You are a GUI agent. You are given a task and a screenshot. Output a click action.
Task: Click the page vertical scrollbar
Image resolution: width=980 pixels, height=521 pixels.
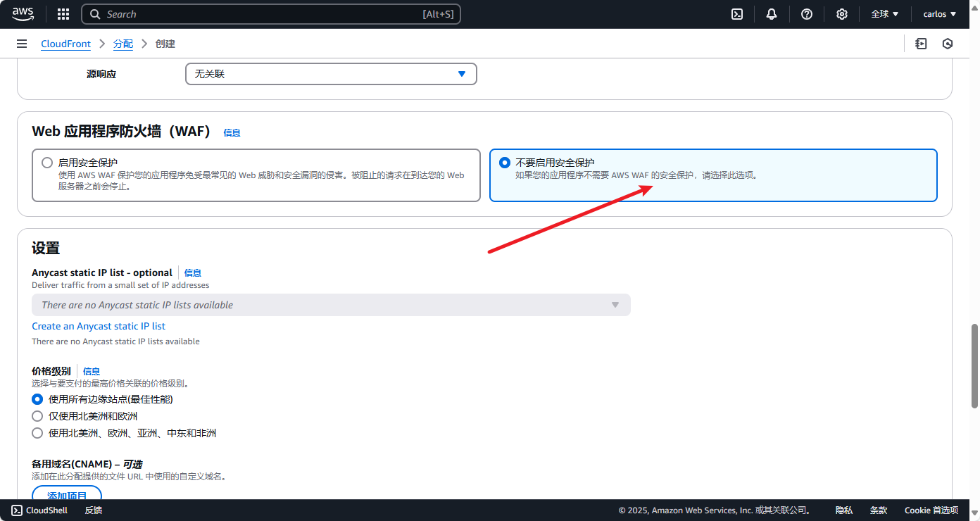click(x=974, y=365)
